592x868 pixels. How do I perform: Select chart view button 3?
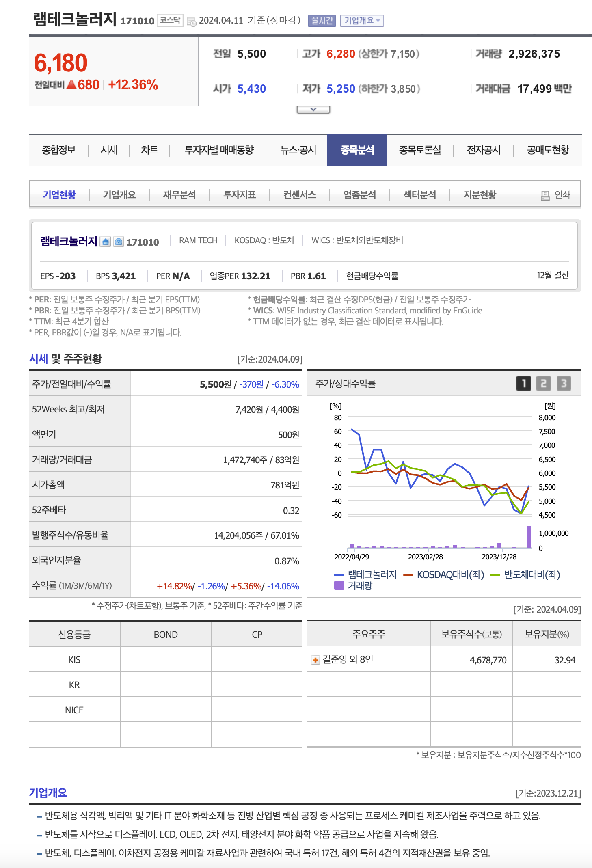pos(564,383)
